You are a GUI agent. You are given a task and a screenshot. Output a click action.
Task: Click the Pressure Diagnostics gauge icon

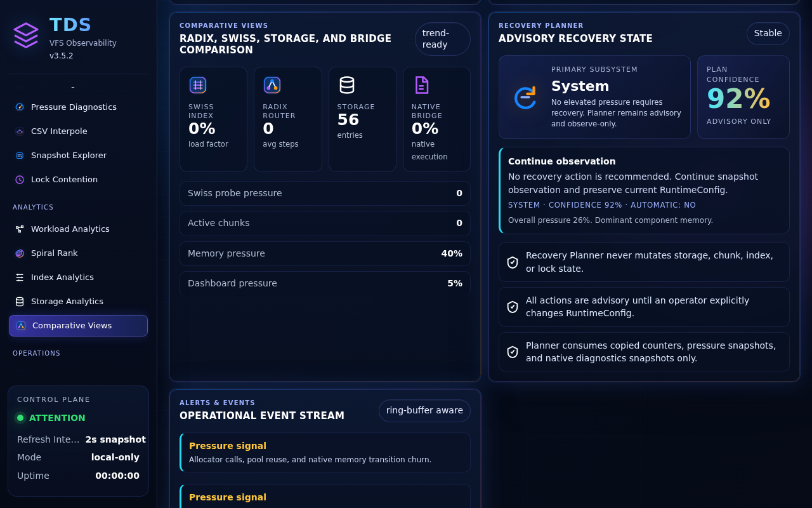point(20,107)
